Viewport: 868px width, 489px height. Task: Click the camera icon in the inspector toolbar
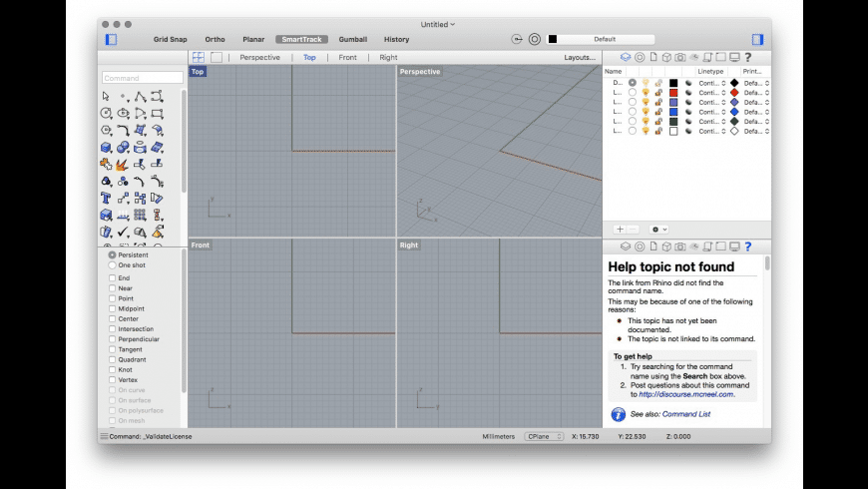679,57
